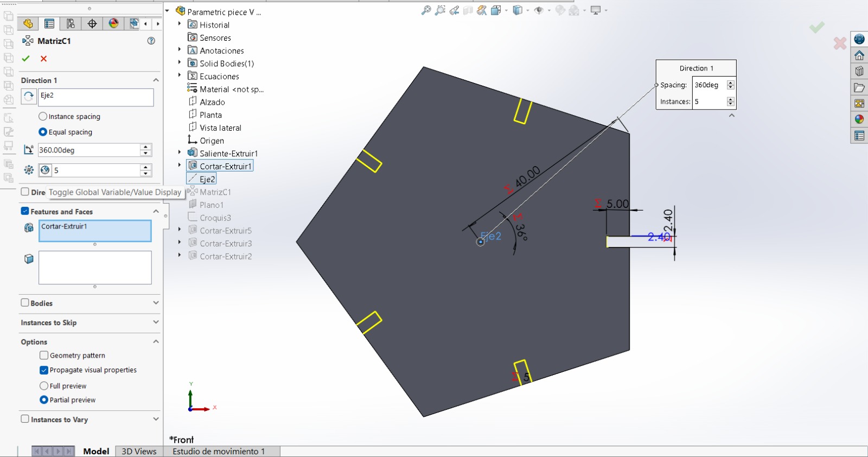Accept the feature via corner green checkmark
The width and height of the screenshot is (868, 457).
click(817, 27)
